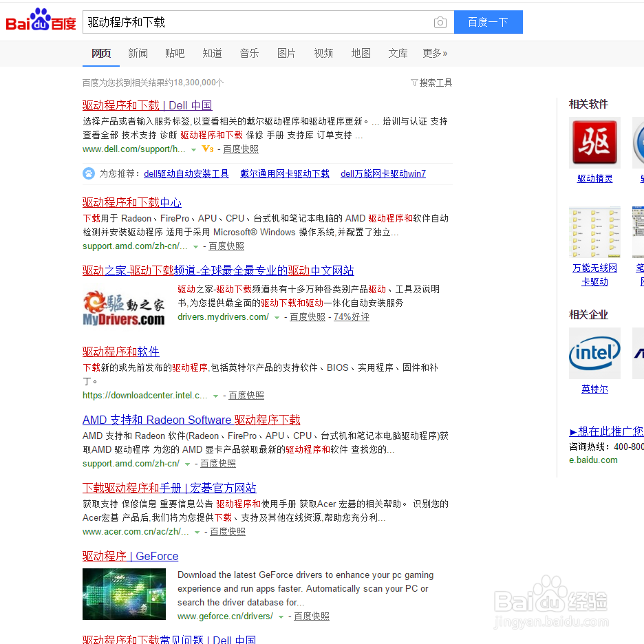Image resolution: width=644 pixels, height=644 pixels.
Task: Open 百度快照 for AMD Radeon Software result
Action: 218,464
